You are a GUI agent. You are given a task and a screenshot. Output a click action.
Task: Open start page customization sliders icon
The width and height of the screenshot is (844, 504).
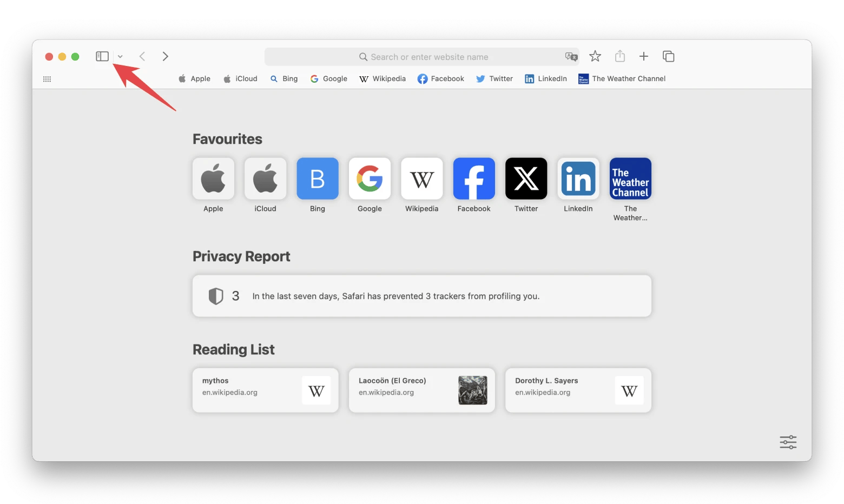[x=788, y=442]
